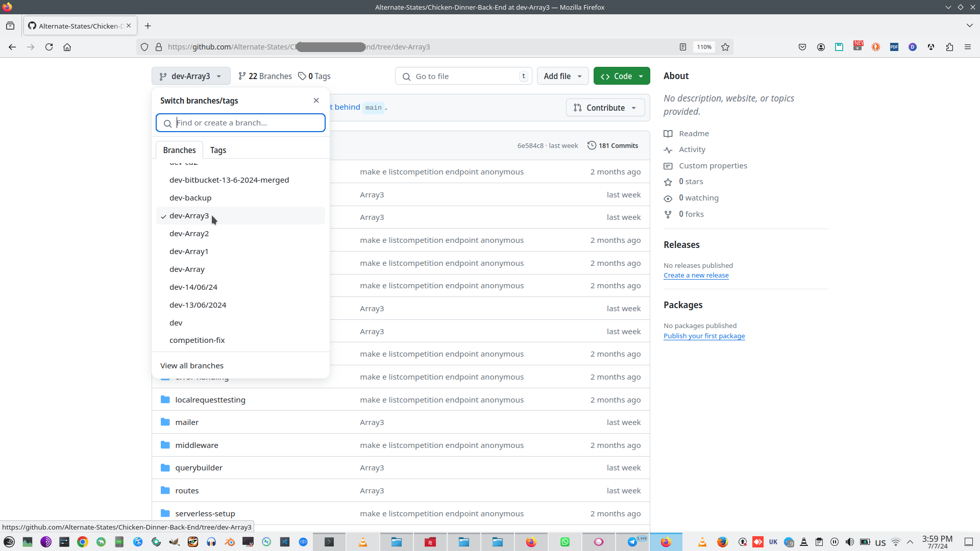Click the tracking protection shield toggle
The width and height of the screenshot is (980, 551).
[x=144, y=46]
